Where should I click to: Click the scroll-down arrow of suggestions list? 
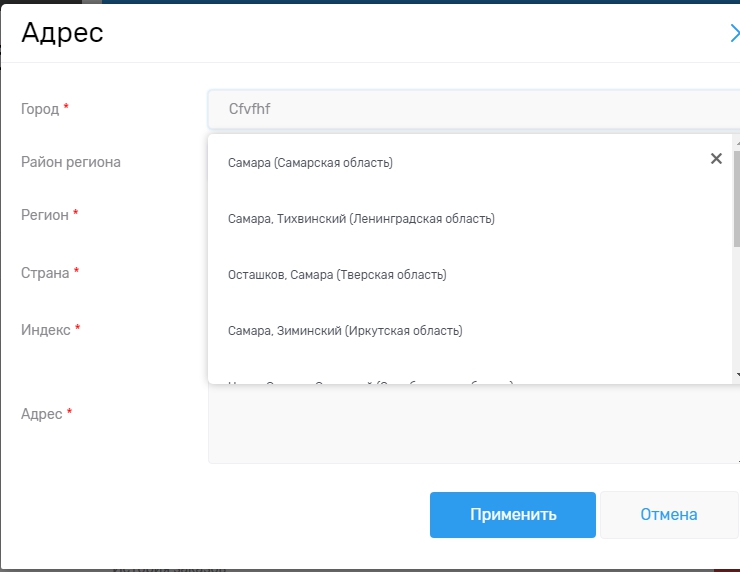coord(737,375)
